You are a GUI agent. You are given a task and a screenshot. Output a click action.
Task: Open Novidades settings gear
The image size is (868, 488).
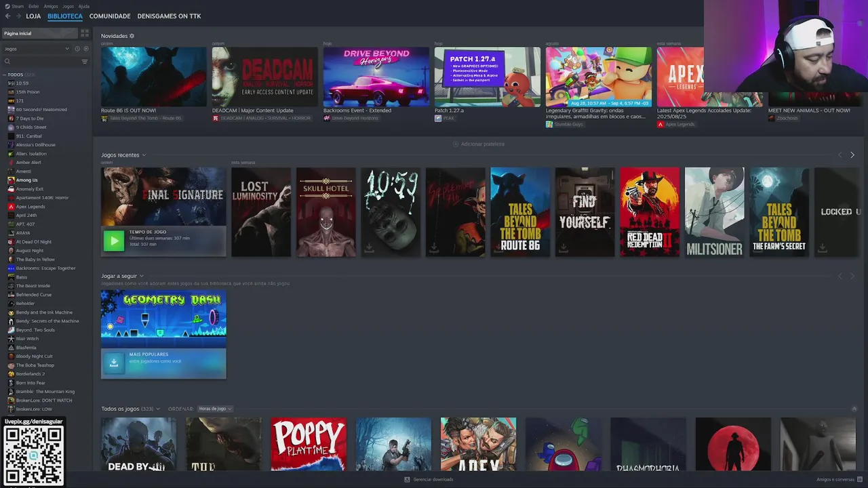(132, 36)
